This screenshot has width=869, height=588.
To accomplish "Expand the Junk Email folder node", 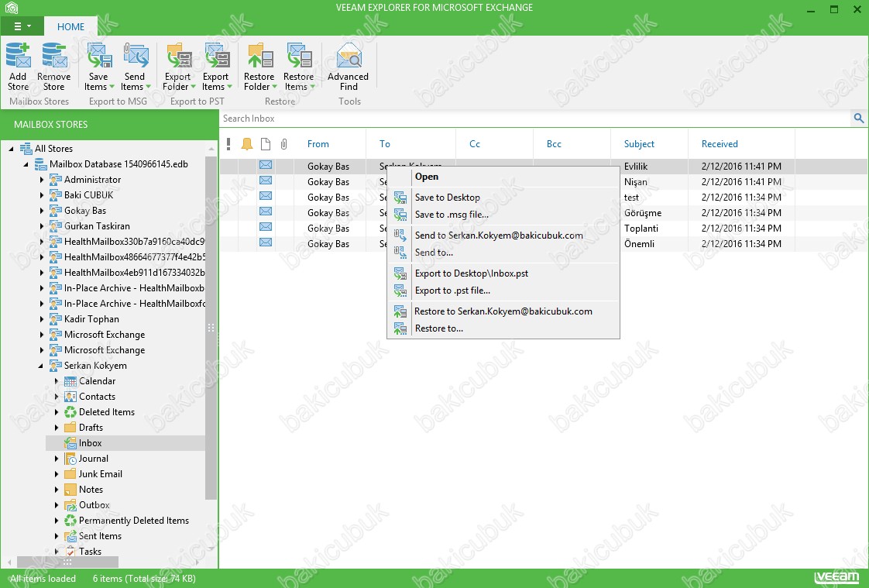I will (x=57, y=474).
